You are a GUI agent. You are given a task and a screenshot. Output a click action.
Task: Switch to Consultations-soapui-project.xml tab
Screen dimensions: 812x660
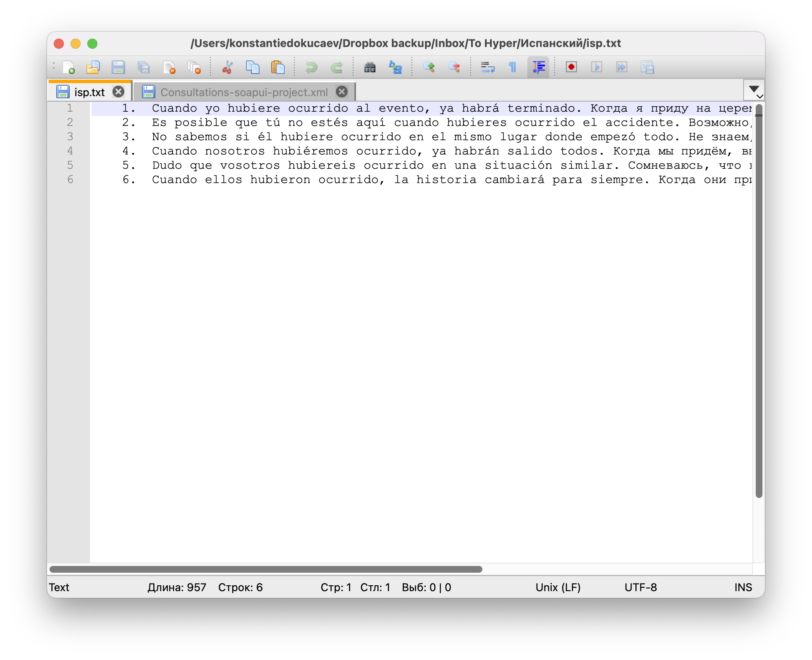[244, 92]
